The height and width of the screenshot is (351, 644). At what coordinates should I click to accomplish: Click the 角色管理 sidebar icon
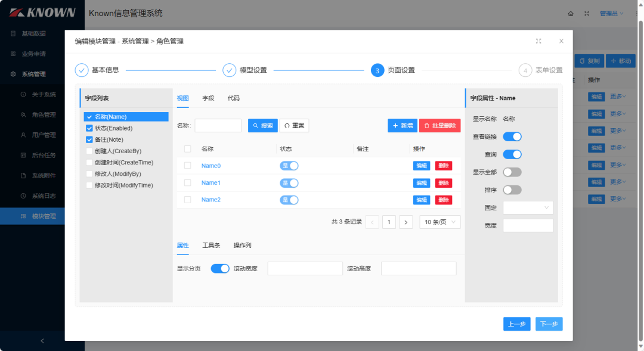tap(23, 114)
